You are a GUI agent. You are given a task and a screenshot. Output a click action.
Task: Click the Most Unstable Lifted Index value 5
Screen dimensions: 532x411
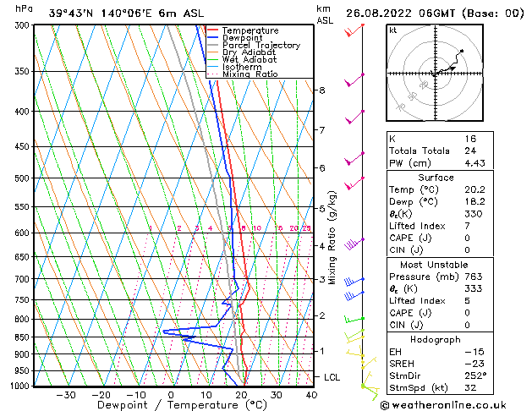(x=468, y=301)
